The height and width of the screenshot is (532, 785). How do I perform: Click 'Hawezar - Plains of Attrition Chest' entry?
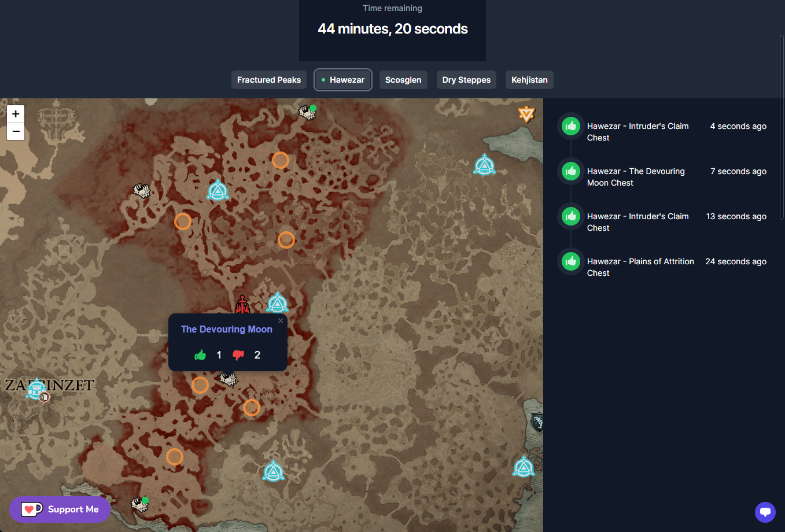[640, 267]
